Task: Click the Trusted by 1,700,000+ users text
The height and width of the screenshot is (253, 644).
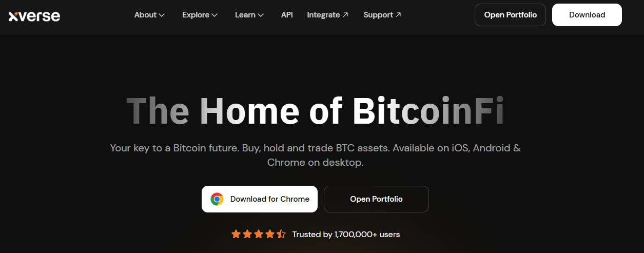Action: (x=346, y=235)
